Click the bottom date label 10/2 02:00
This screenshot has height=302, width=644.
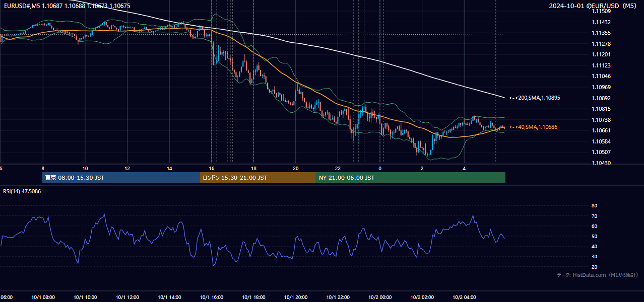[422, 297]
